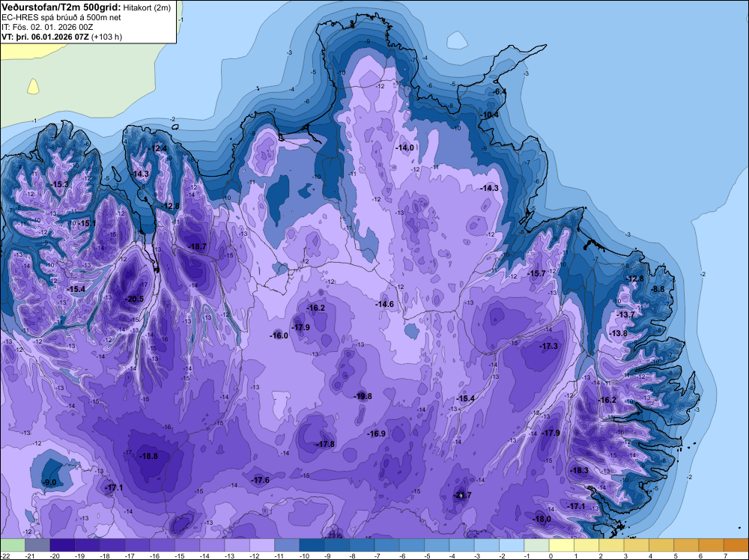The width and height of the screenshot is (749, 560).
Task: Click the 4 golden legend swatch
Action: [x=661, y=545]
